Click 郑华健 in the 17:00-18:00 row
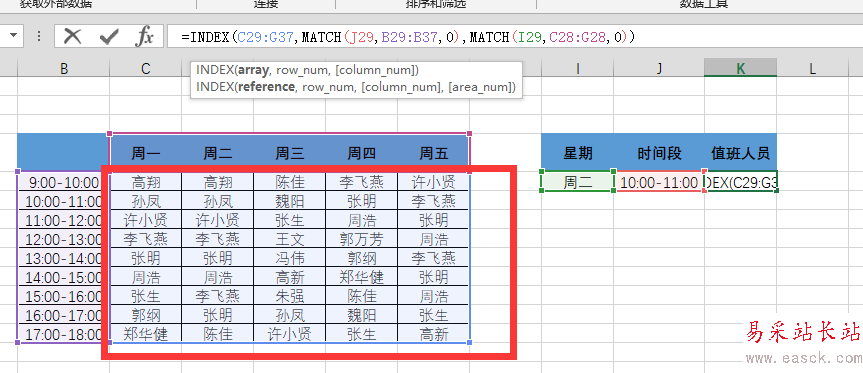The height and width of the screenshot is (373, 863). (145, 334)
